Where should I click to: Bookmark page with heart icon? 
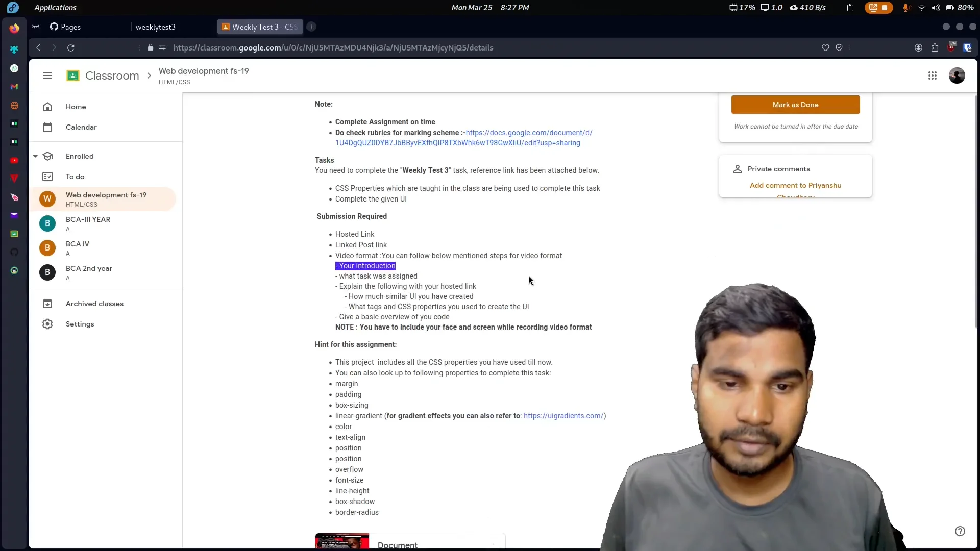(x=825, y=47)
